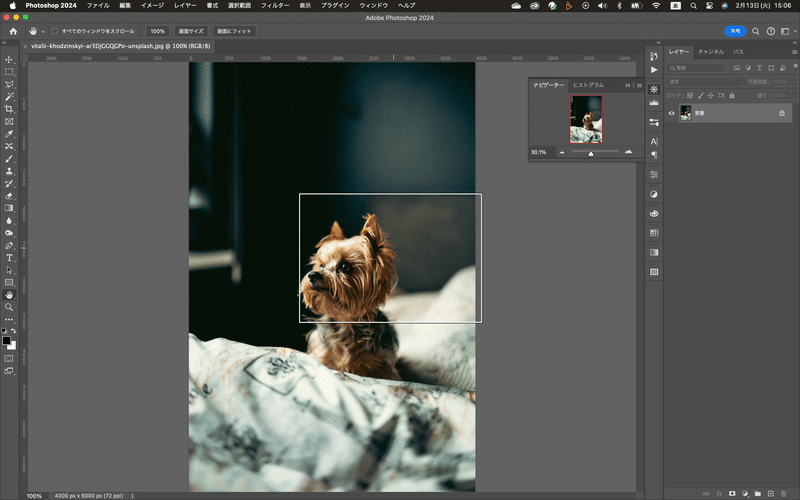800x500 pixels.
Task: Click the 画面にフィット button
Action: point(235,31)
